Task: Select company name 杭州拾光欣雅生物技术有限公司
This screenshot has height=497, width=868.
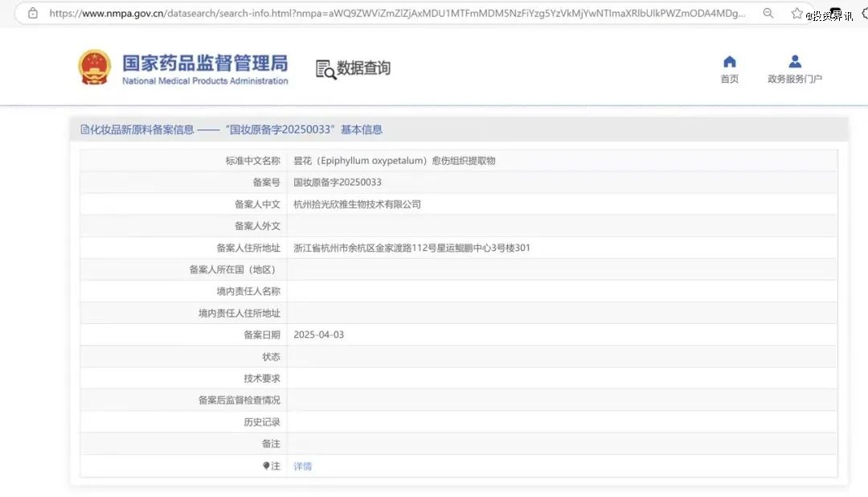Action: tap(357, 204)
